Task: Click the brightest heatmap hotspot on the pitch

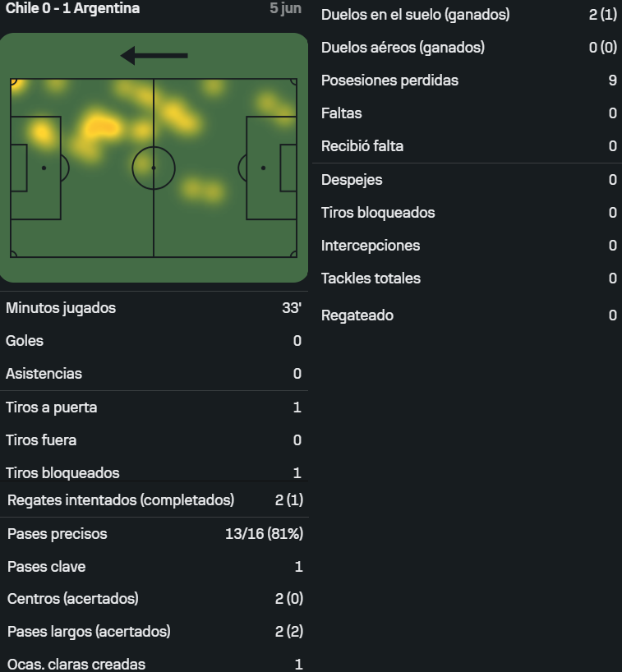Action: (101, 127)
